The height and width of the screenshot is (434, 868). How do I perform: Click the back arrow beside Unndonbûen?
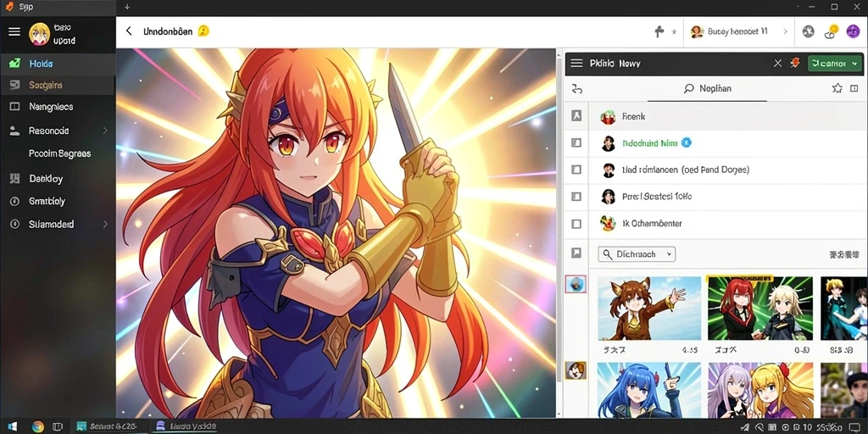coord(129,31)
